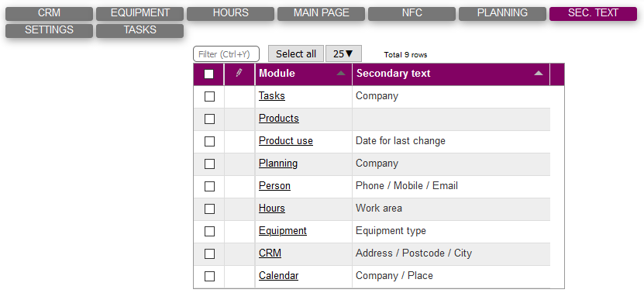This screenshot has width=644, height=293.
Task: Select the NFC tab
Action: (412, 13)
